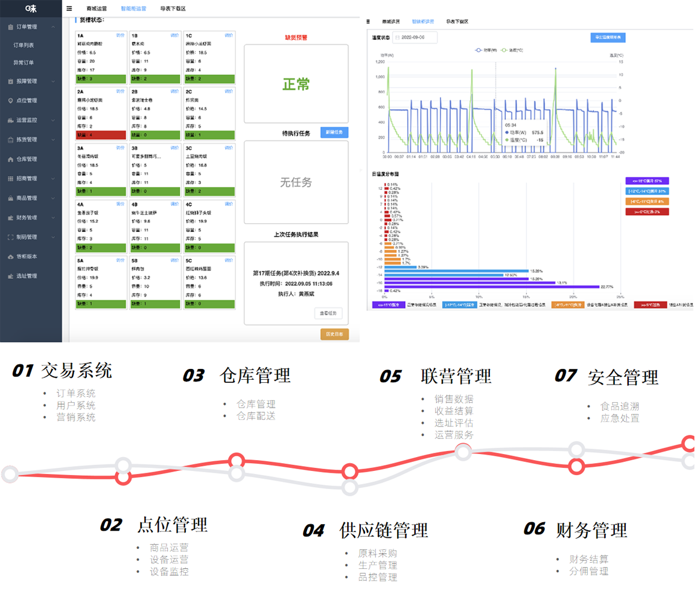Click the 商品管理 bag icon
This screenshot has width=700, height=608.
11,199
